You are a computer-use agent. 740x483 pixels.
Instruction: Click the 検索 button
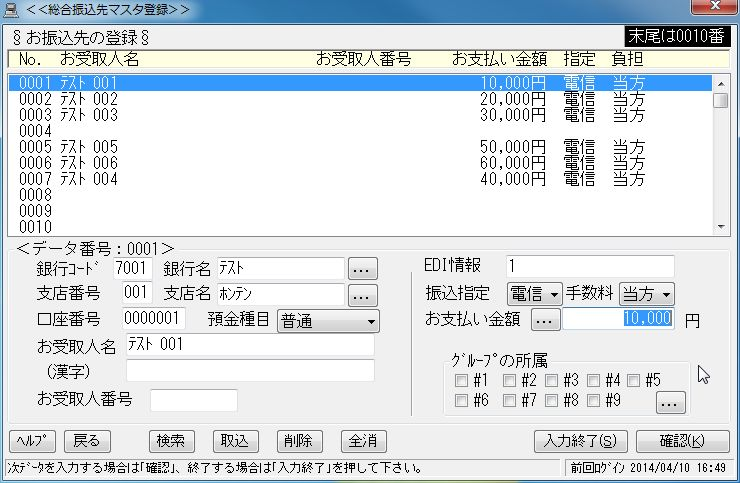[x=172, y=441]
